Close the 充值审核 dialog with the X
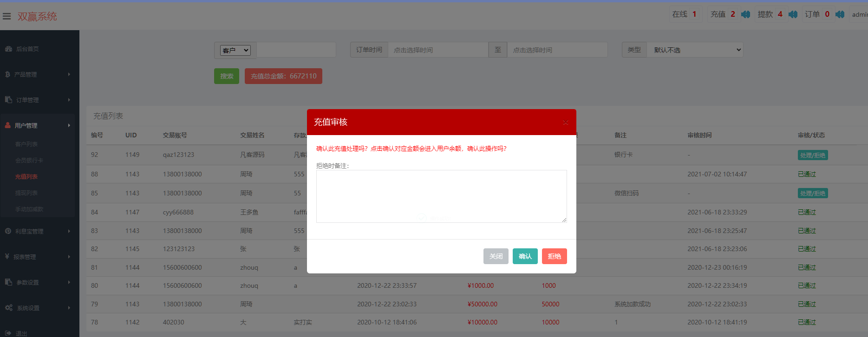Image resolution: width=868 pixels, height=337 pixels. click(x=565, y=123)
